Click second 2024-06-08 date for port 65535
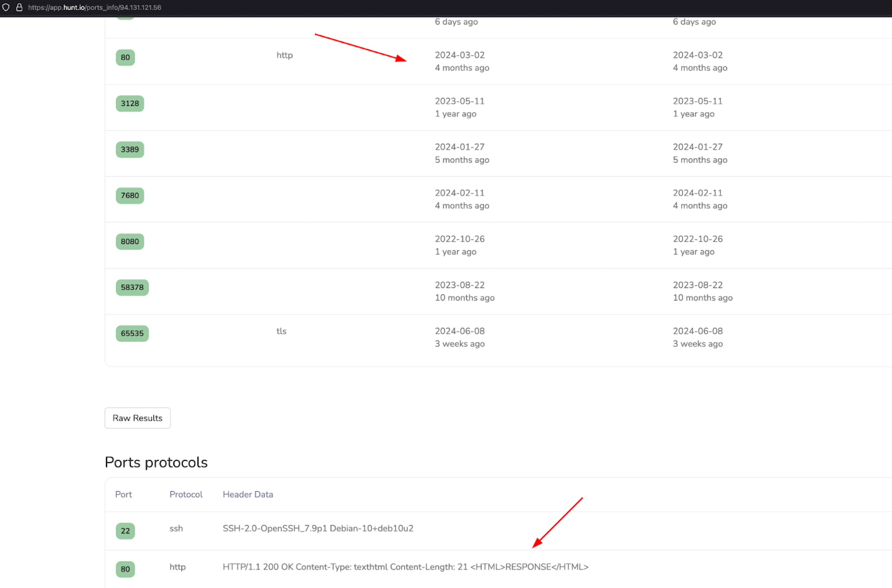892x588 pixels. tap(697, 331)
